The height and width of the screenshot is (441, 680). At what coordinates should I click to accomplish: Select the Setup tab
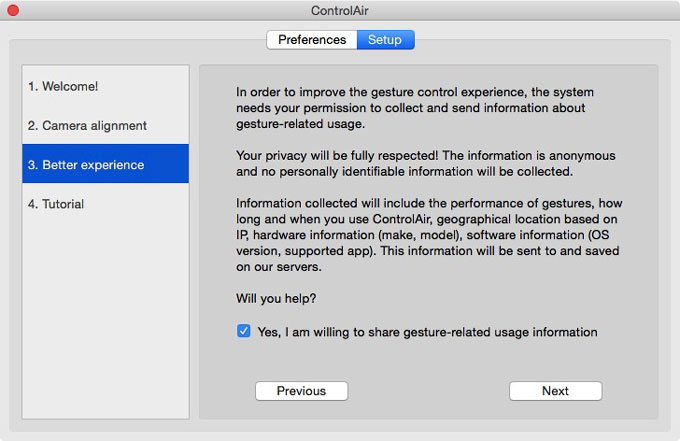point(386,40)
